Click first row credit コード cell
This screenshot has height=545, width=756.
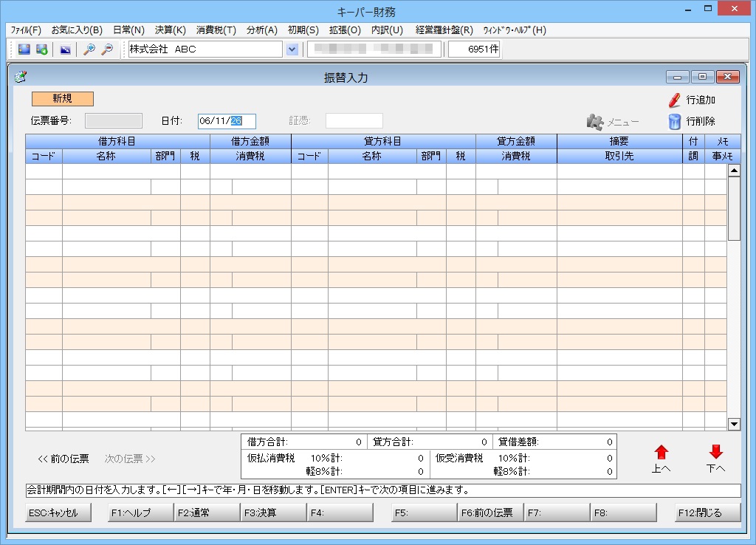(309, 171)
